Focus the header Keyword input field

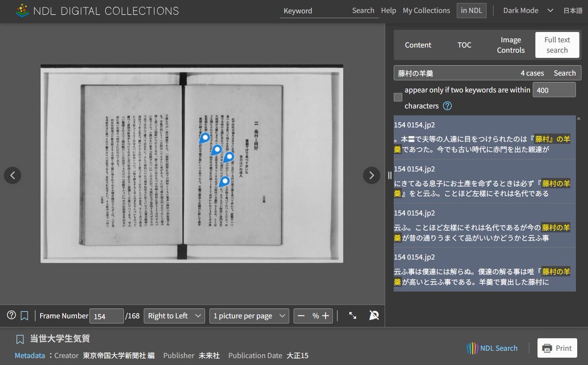[x=314, y=11]
